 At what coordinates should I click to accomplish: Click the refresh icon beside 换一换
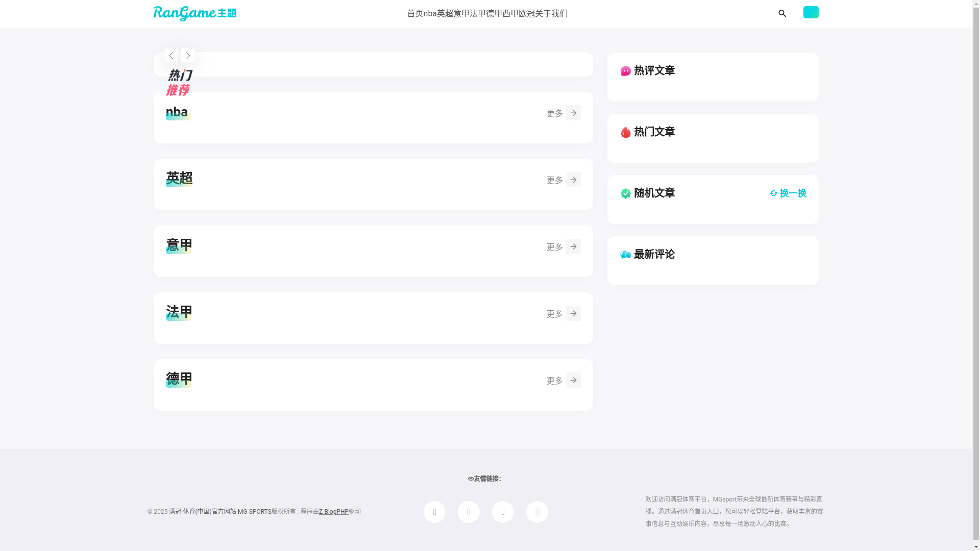(x=773, y=193)
